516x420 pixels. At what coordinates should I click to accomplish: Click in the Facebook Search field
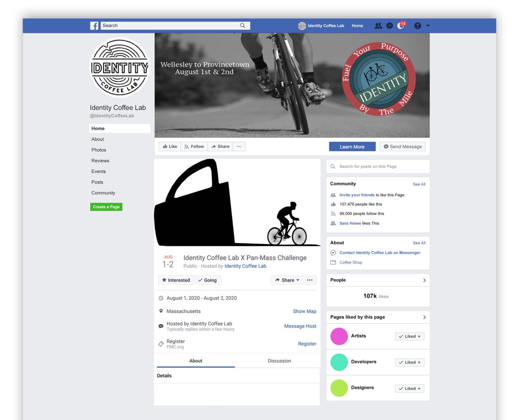(175, 25)
